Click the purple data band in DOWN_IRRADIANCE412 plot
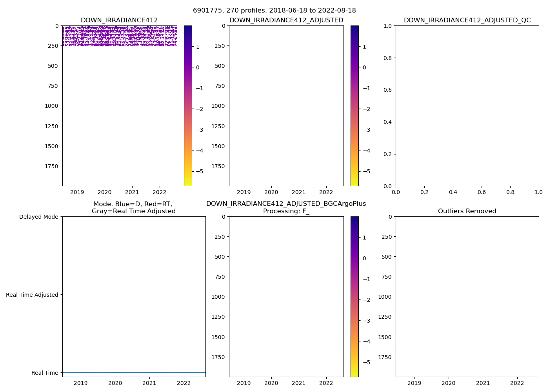Screen dimensions: 549x392 (x=119, y=36)
